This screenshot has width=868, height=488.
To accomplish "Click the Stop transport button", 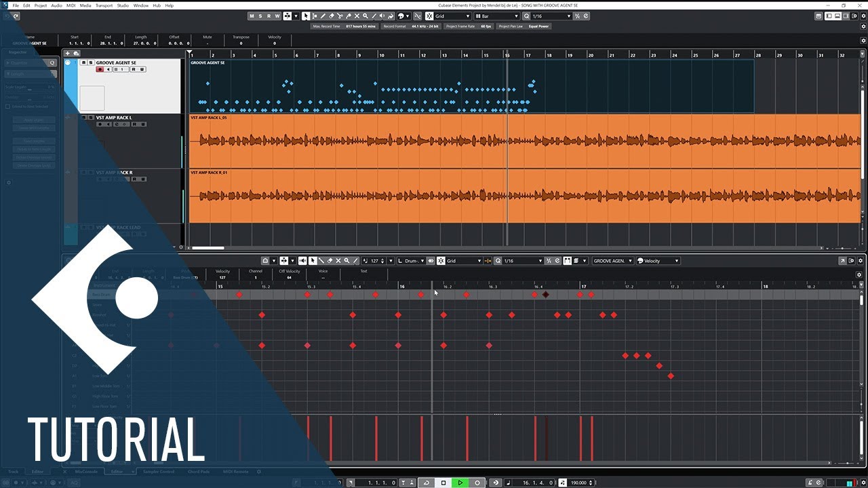I will (x=443, y=483).
